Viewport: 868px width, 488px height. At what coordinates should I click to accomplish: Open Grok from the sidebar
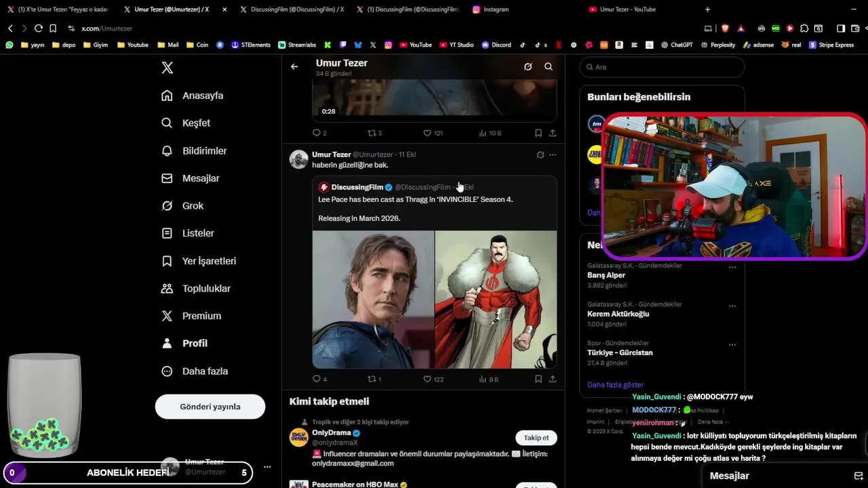[182, 205]
